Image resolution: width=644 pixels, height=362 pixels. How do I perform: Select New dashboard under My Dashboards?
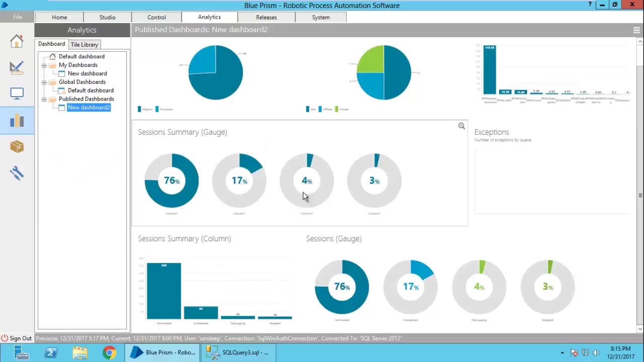[87, 74]
